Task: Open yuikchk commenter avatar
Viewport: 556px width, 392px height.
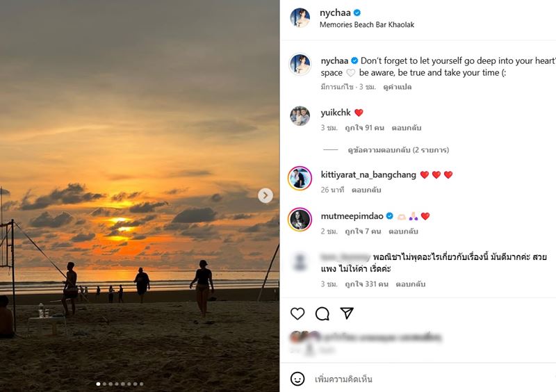Action: pyautogui.click(x=300, y=116)
